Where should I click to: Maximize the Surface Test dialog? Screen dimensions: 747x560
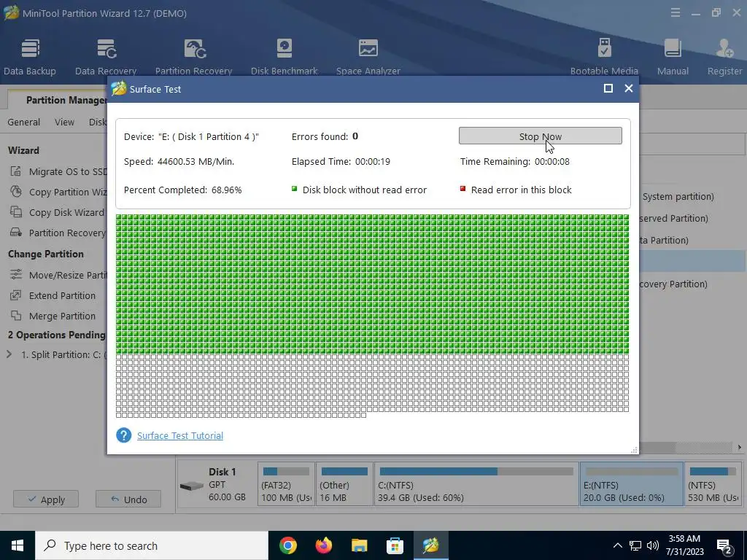pos(608,88)
